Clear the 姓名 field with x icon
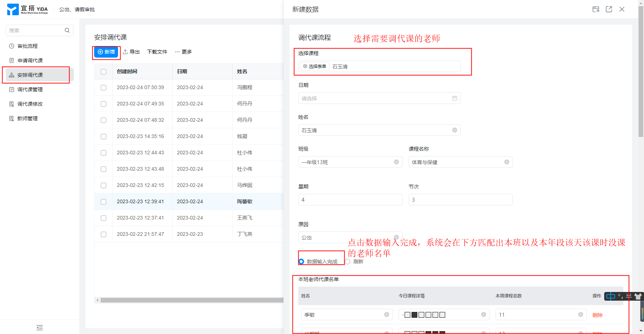The width and height of the screenshot is (644, 334). [455, 130]
